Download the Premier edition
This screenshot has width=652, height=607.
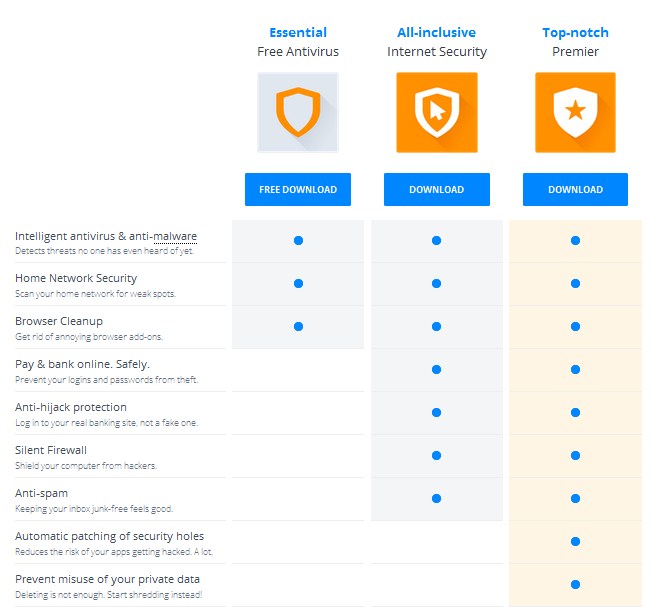575,189
